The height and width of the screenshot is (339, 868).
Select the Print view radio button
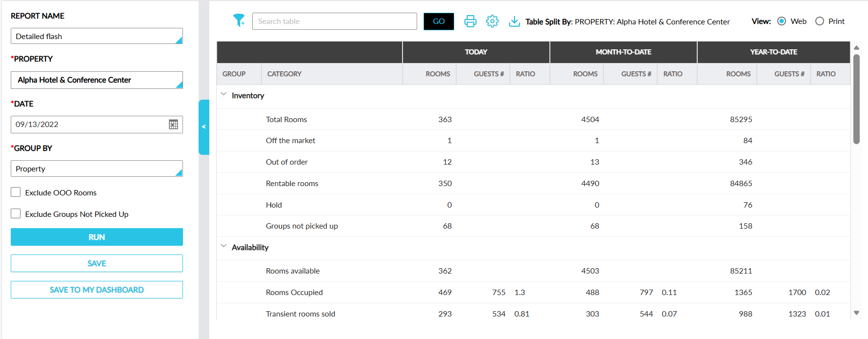tap(820, 21)
